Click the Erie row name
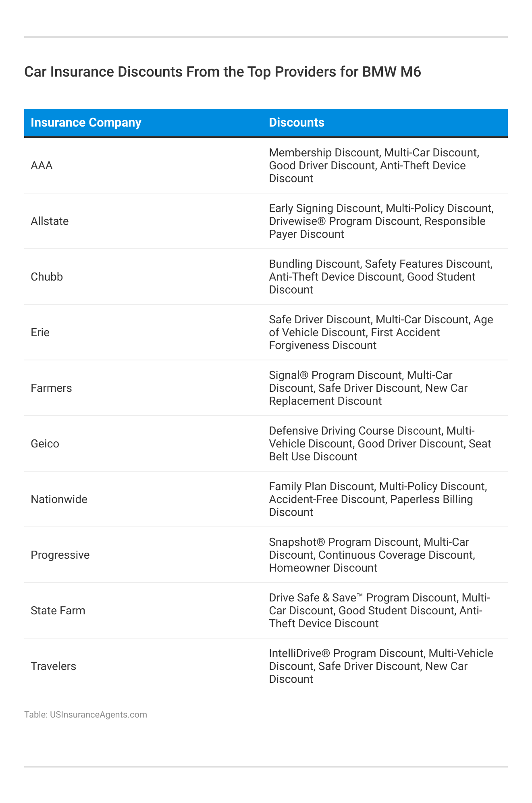This screenshot has height=803, width=532. pos(40,333)
